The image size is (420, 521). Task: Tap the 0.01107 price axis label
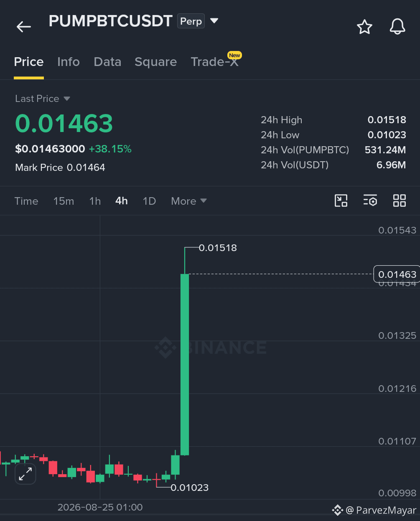click(x=397, y=441)
